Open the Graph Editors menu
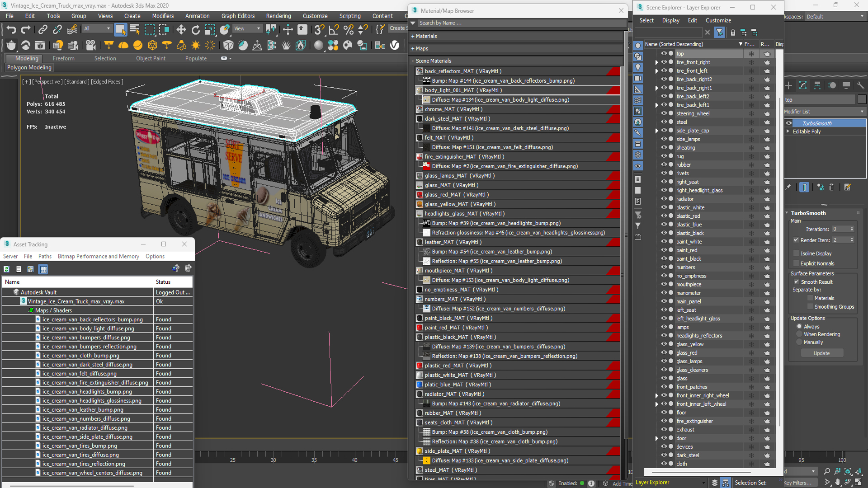 (x=238, y=16)
